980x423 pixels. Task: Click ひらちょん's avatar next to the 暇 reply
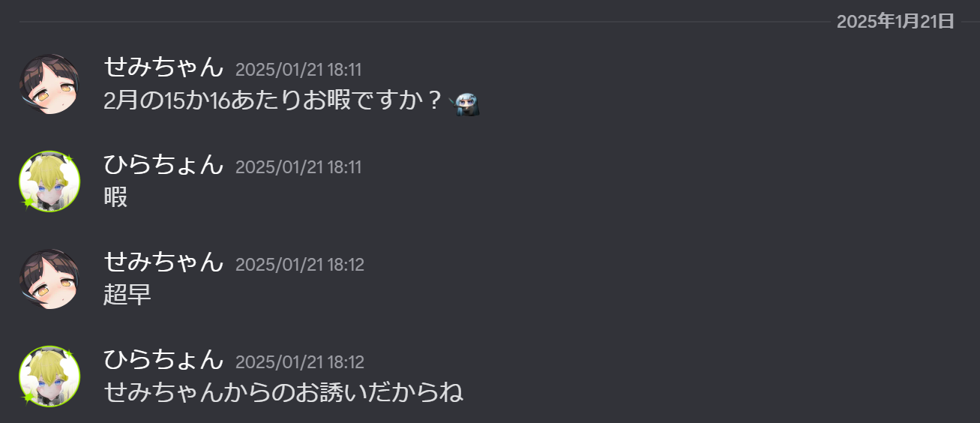click(x=49, y=181)
